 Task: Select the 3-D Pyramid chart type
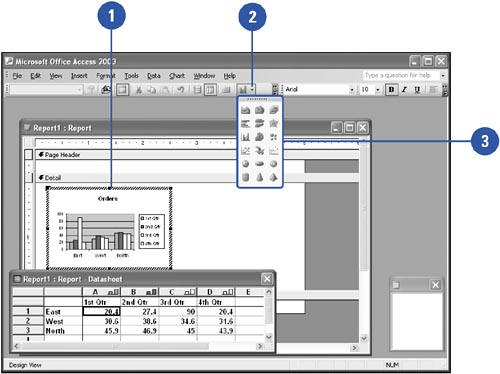point(273,177)
